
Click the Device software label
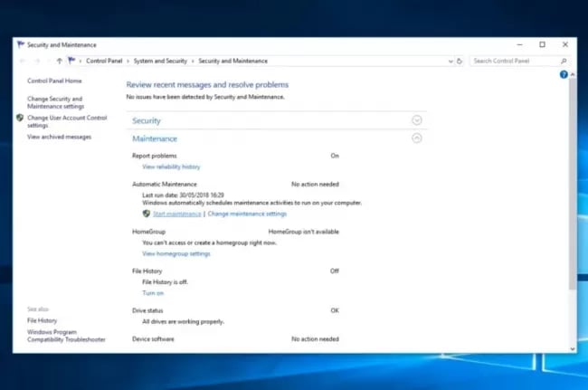click(153, 339)
